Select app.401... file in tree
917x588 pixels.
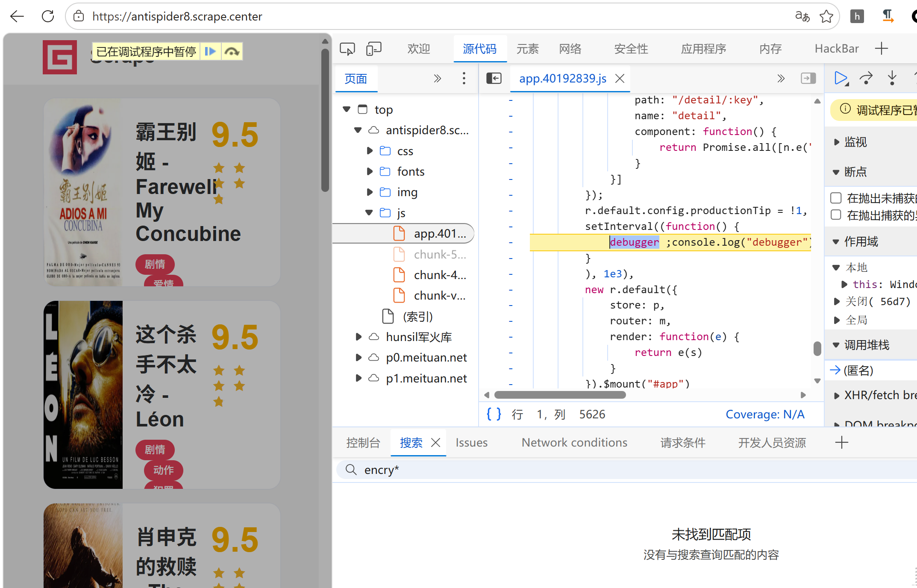403,233
